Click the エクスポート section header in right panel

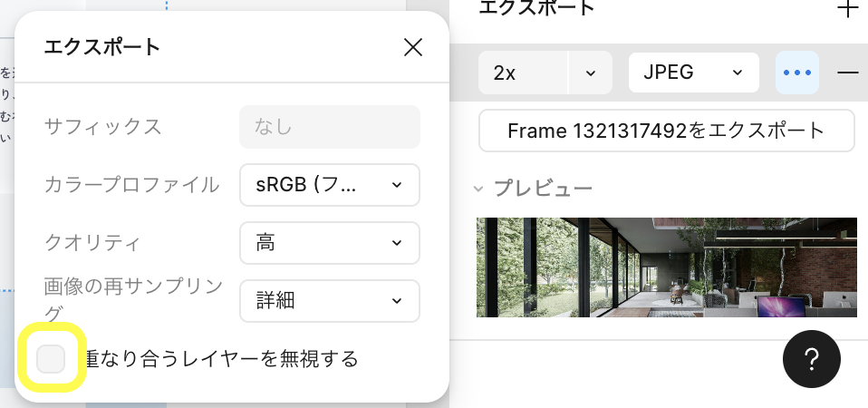536,9
